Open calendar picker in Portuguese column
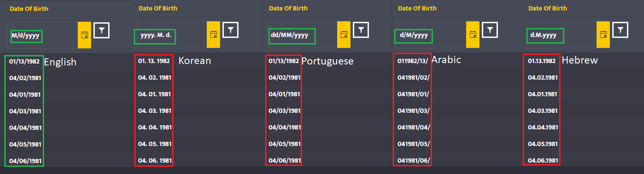 click(x=344, y=35)
